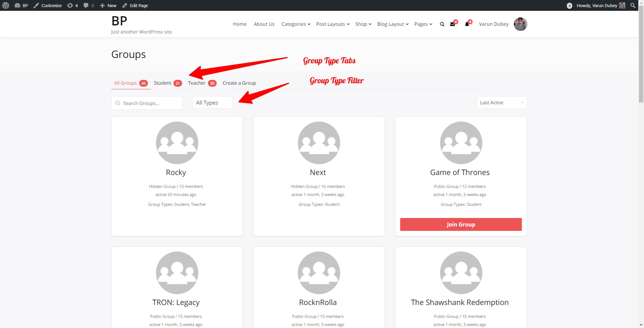This screenshot has height=328, width=644.
Task: Click the WordPress logo in admin bar
Action: [x=6, y=5]
